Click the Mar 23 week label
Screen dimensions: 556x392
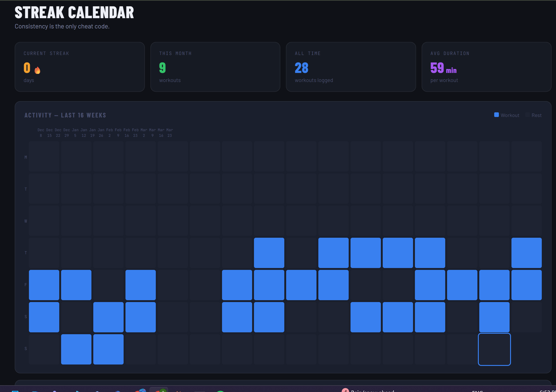(170, 133)
